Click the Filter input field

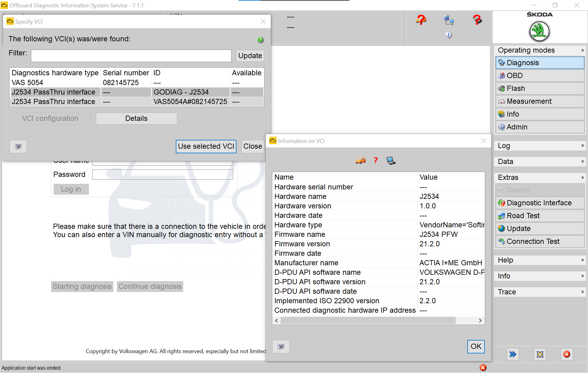click(131, 56)
